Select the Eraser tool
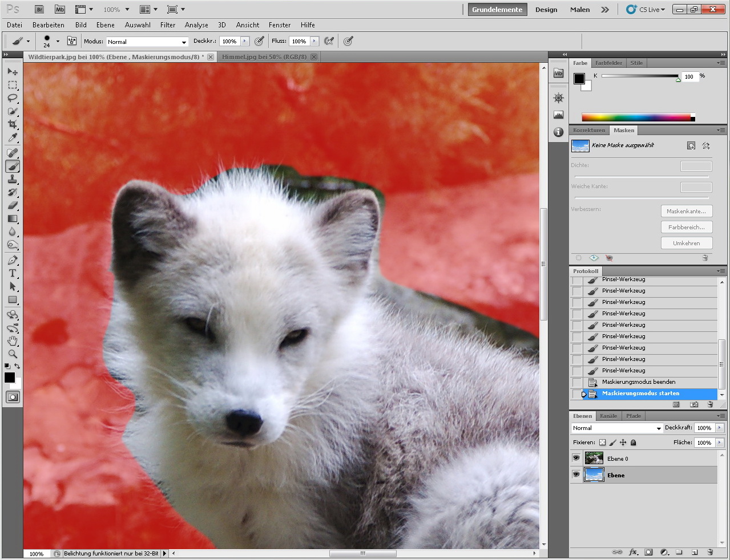Viewport: 730px width, 560px height. click(x=13, y=205)
